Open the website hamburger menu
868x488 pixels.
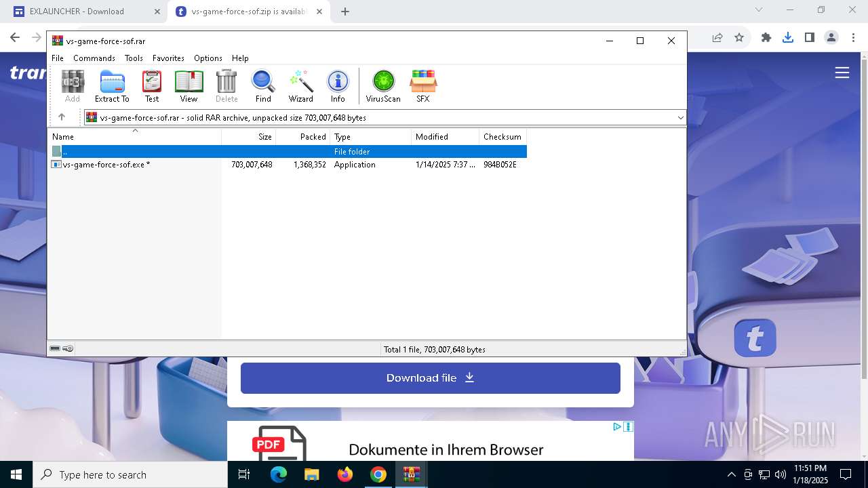tap(842, 73)
